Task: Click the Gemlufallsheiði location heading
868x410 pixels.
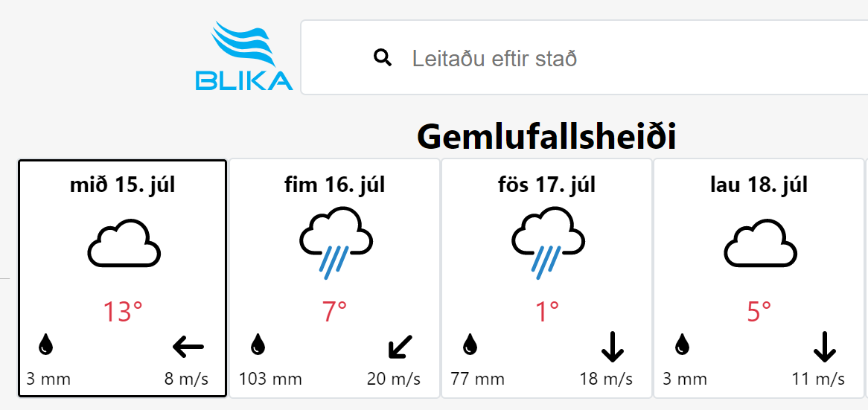Action: tap(546, 136)
